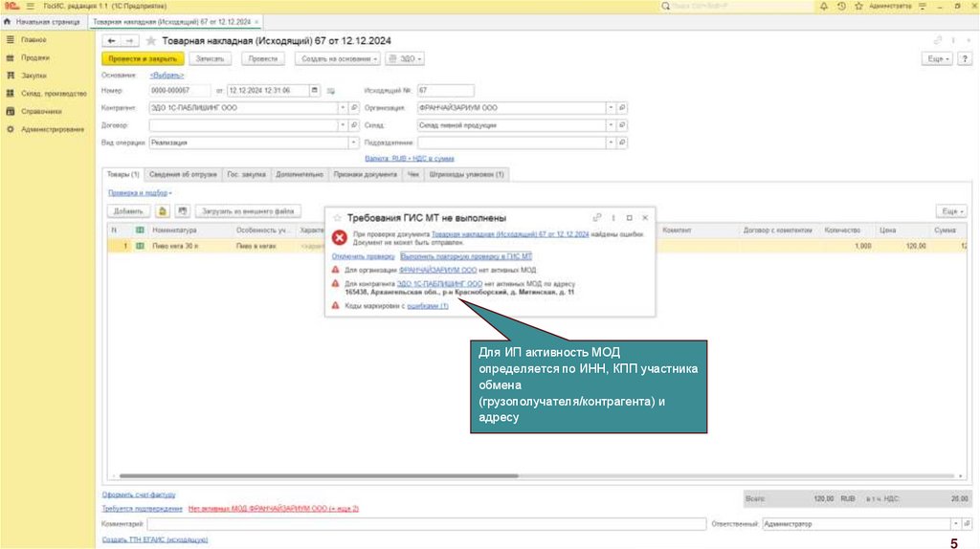This screenshot has height=549, width=980.
Task: Open the Склад field's linked record icon
Action: [x=622, y=125]
